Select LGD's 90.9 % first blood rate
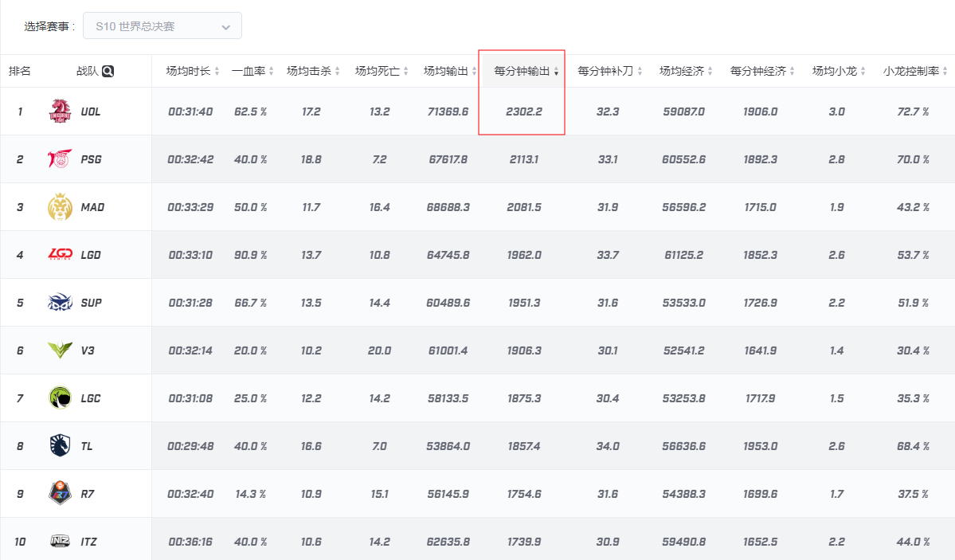Screen dimensions: 955x560 [250, 256]
